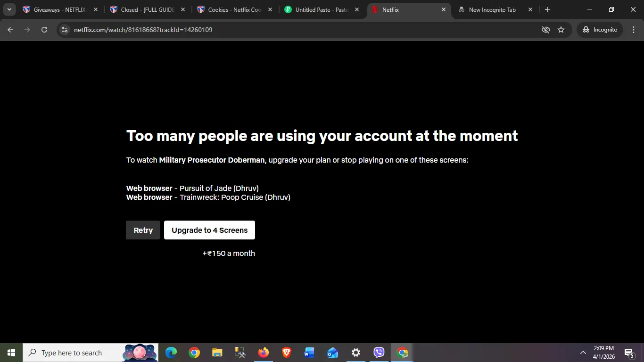The height and width of the screenshot is (362, 644).
Task: Open the first Google Chrome taskbar icon
Action: (x=194, y=353)
